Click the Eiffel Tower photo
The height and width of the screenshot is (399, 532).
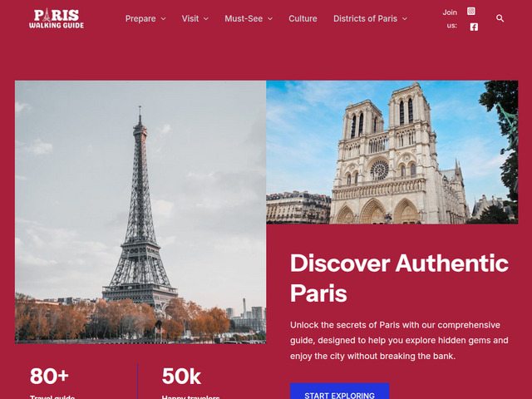[x=140, y=212]
